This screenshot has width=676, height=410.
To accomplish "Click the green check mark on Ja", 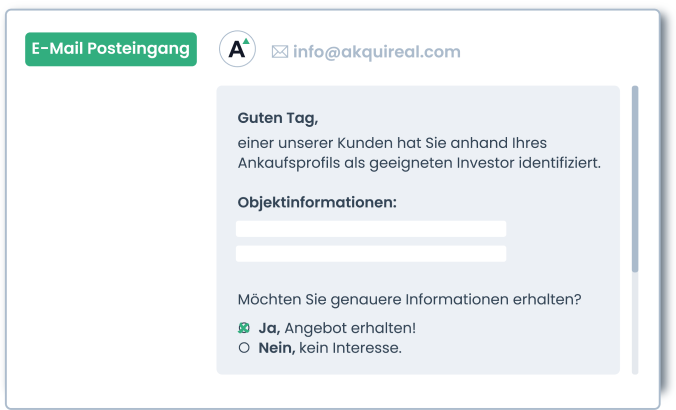I will coord(244,328).
